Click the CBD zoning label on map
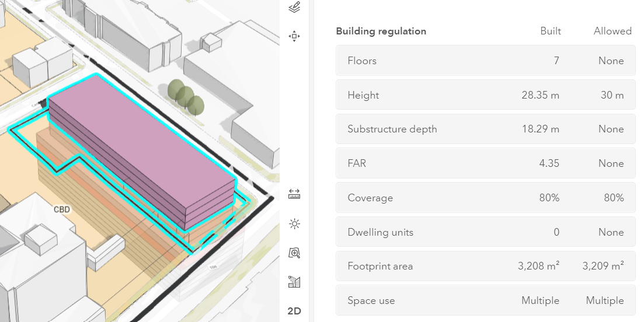The height and width of the screenshot is (322, 644). tap(62, 209)
